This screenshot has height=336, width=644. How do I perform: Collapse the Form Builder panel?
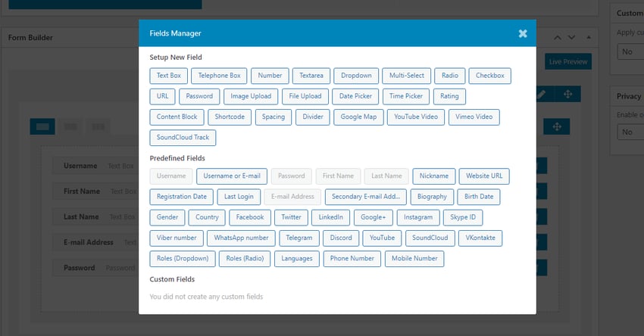pos(587,37)
